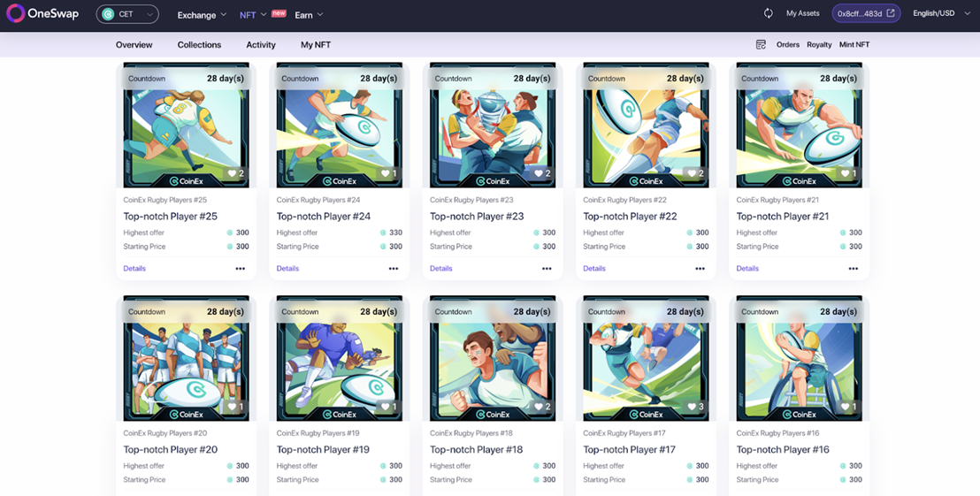The height and width of the screenshot is (496, 980).
Task: Open the Royalty page
Action: coord(819,44)
